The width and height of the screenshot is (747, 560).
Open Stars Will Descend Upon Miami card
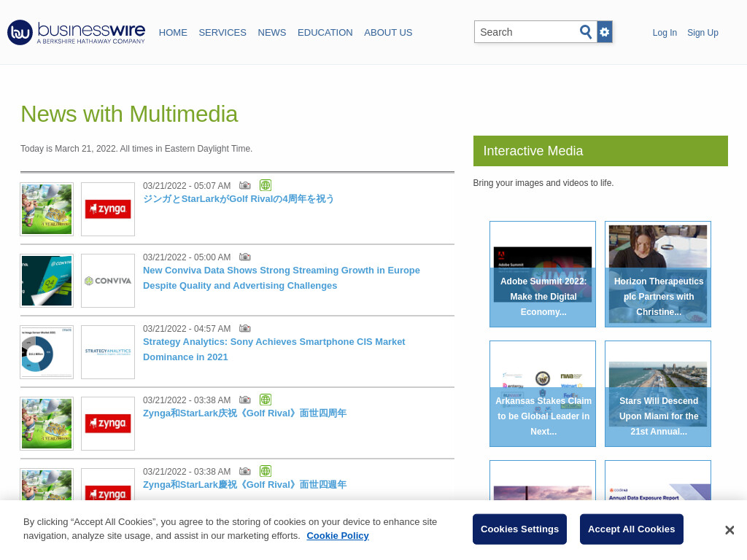coord(658,393)
